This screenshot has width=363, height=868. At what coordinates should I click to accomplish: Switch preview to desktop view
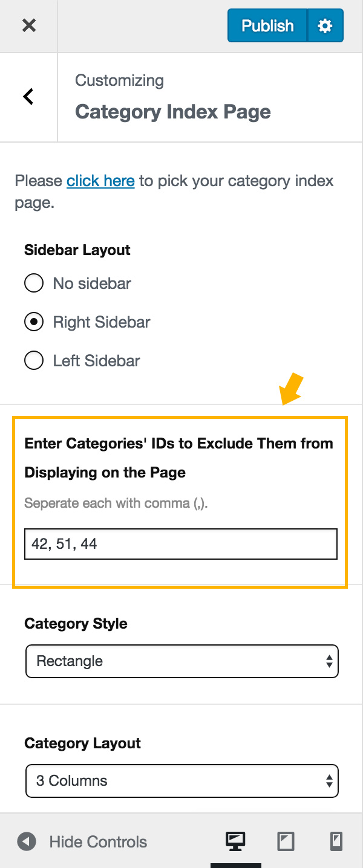click(x=235, y=841)
